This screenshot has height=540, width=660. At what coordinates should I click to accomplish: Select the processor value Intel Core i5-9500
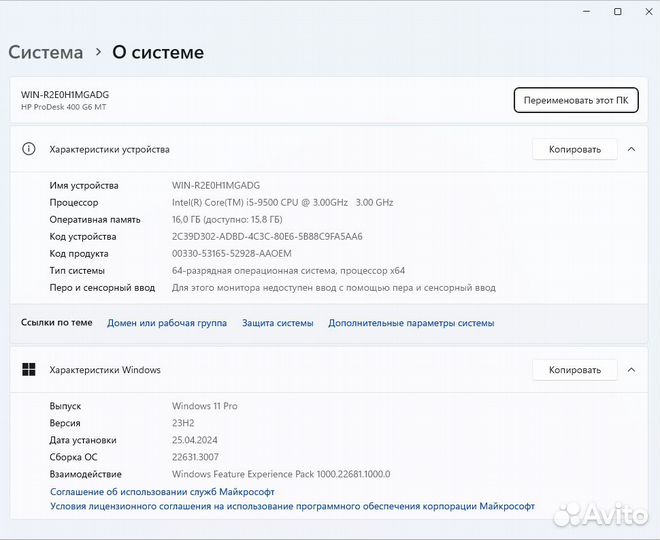pos(282,202)
